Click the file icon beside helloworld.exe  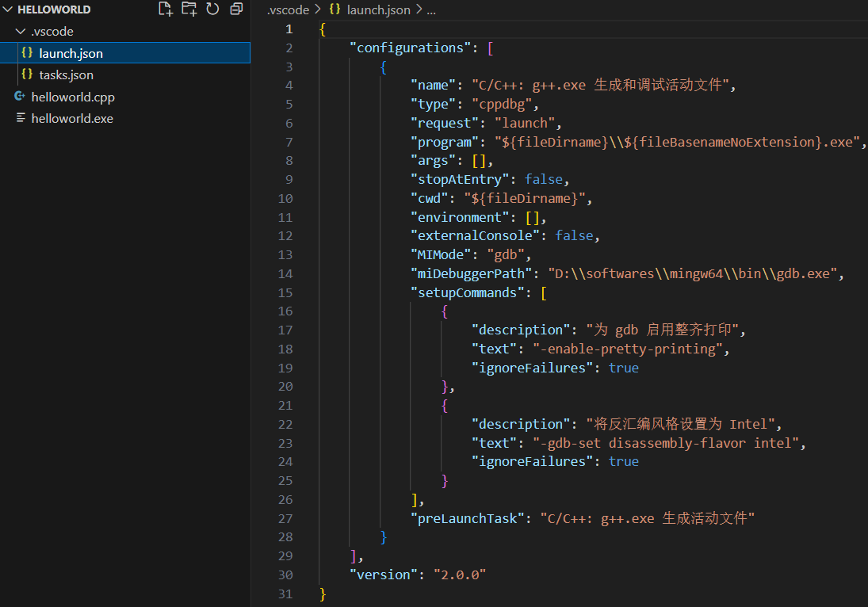(20, 118)
